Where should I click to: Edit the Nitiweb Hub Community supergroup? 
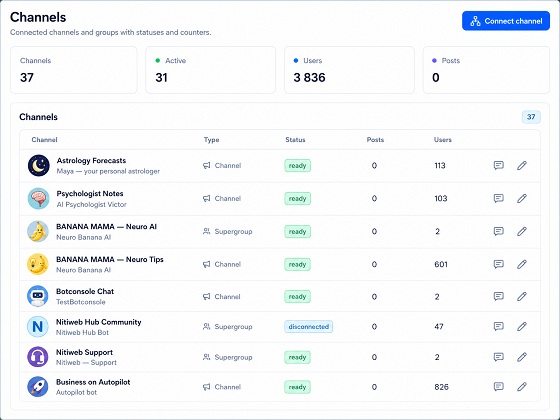point(522,326)
